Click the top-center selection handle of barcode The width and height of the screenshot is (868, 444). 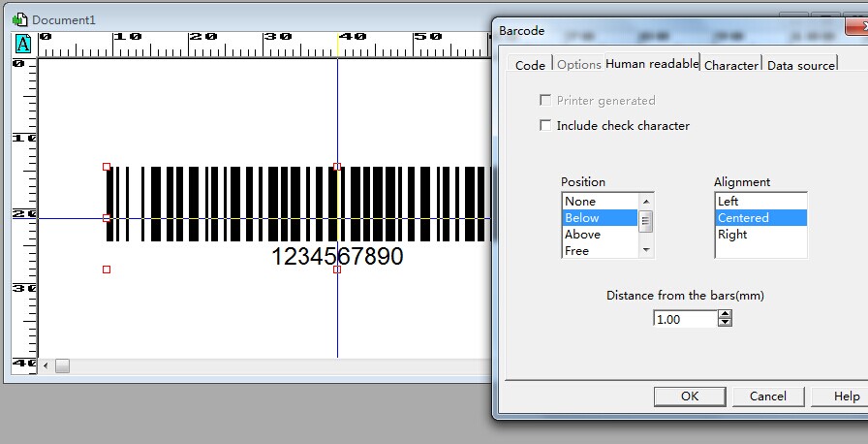tap(337, 167)
